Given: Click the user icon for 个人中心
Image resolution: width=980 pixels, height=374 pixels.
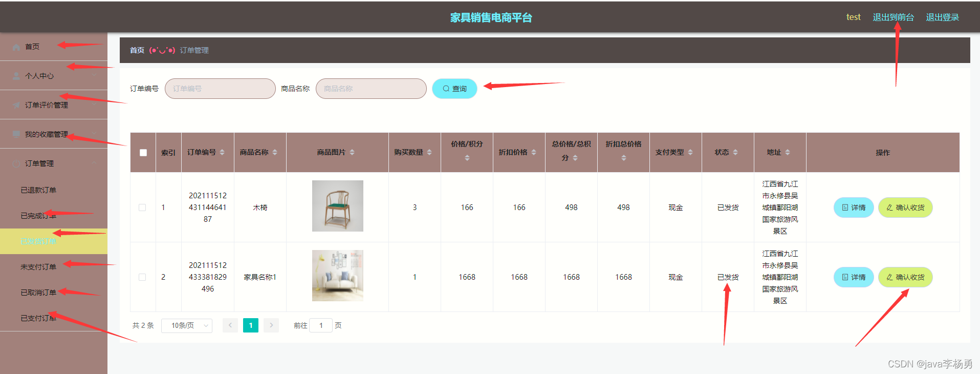Looking at the screenshot, I should (16, 76).
